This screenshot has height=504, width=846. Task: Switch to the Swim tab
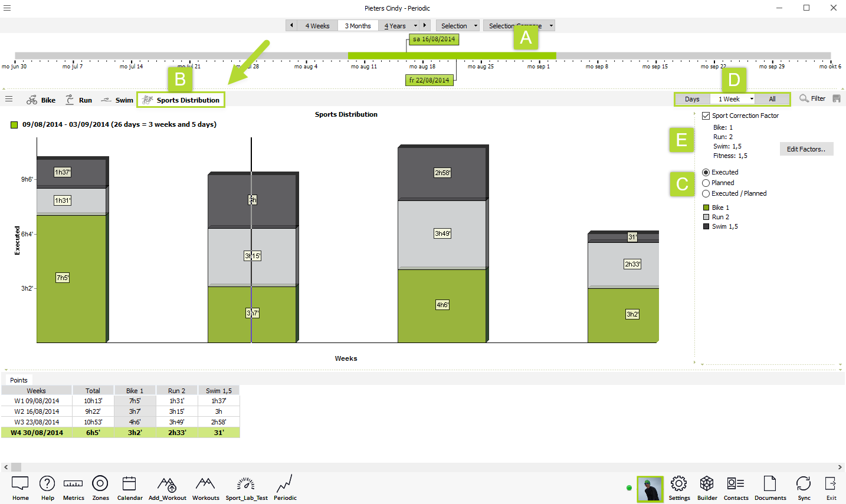click(117, 100)
